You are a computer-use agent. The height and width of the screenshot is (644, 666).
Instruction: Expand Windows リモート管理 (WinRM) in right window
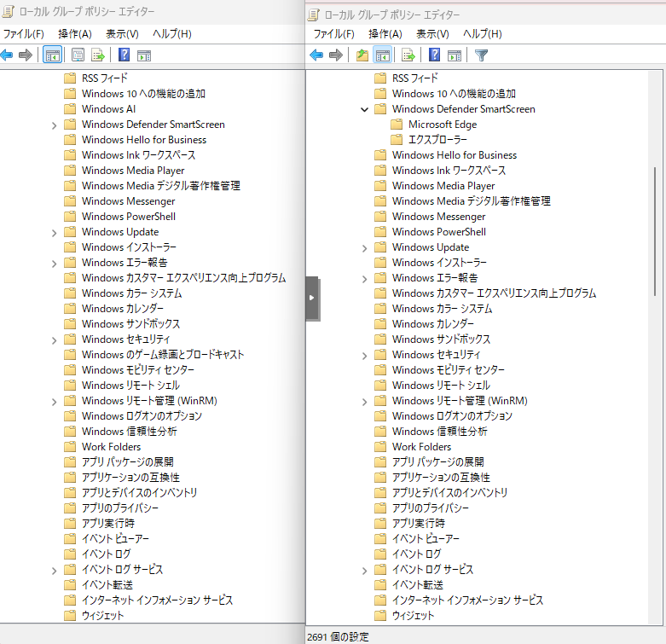364,402
